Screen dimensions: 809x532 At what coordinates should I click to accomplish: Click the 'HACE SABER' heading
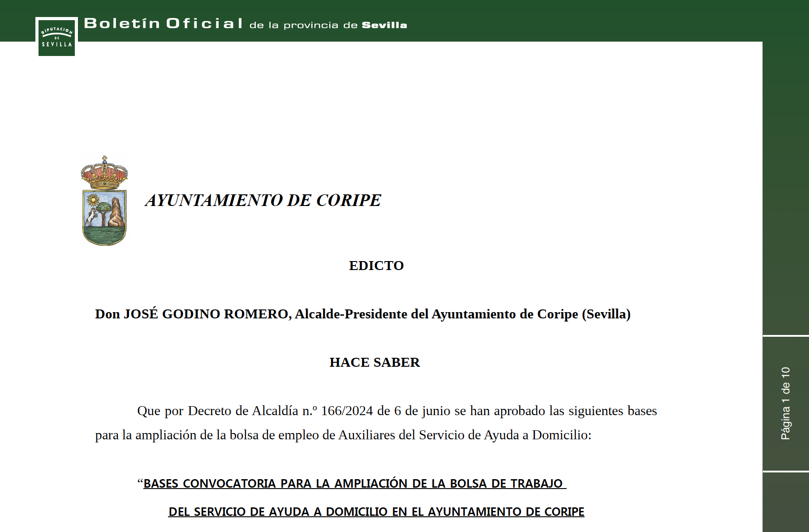click(374, 362)
